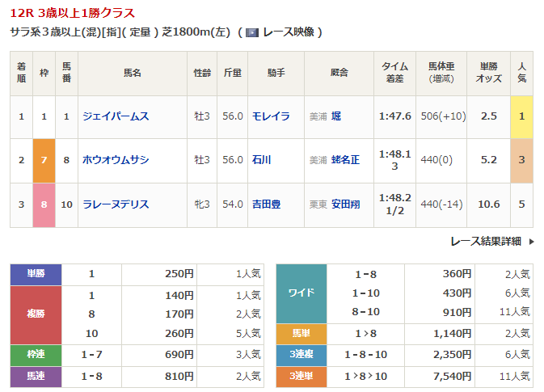
Task: Click the 馬名 column header
Action: click(x=132, y=73)
